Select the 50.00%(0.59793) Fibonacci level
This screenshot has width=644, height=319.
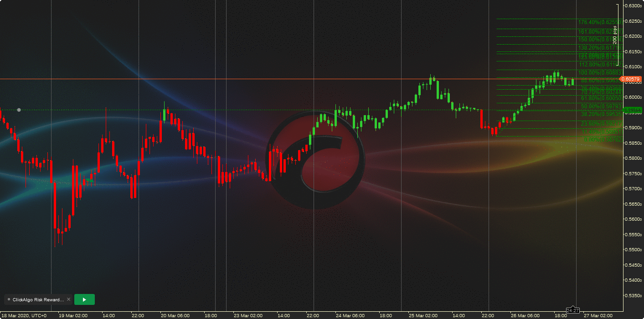[x=601, y=106]
